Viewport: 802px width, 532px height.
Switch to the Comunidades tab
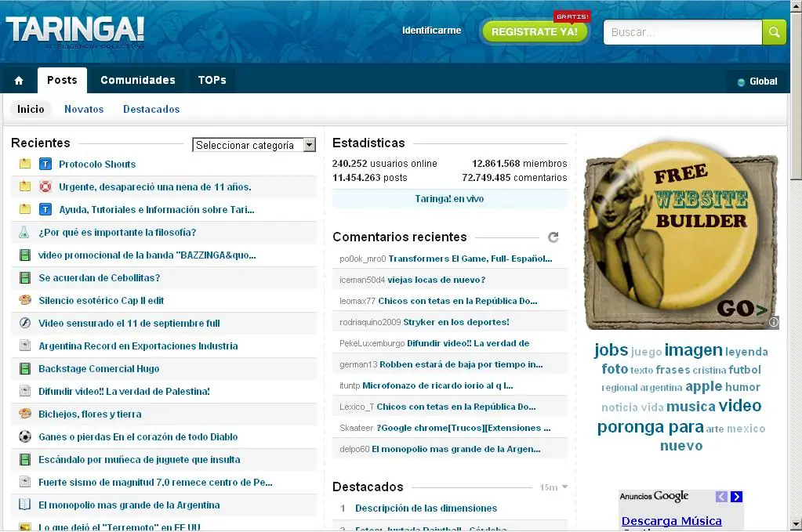click(x=138, y=80)
